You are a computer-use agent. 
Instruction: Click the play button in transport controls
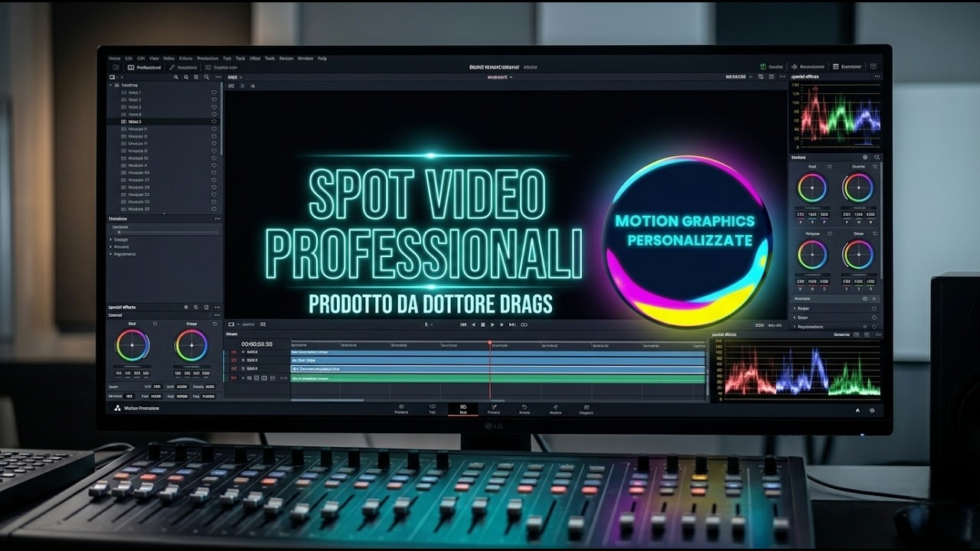pyautogui.click(x=492, y=324)
